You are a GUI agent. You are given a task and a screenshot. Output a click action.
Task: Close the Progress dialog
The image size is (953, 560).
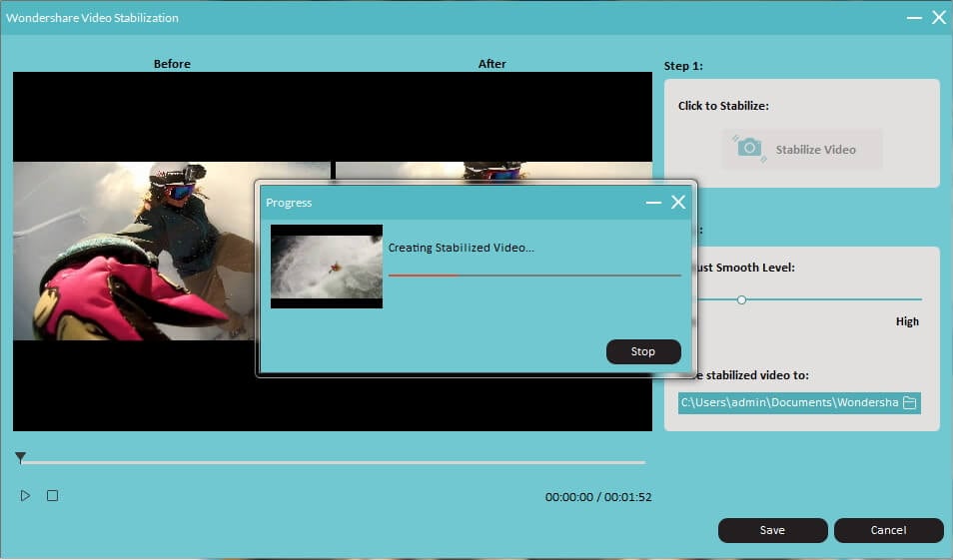[x=678, y=203]
